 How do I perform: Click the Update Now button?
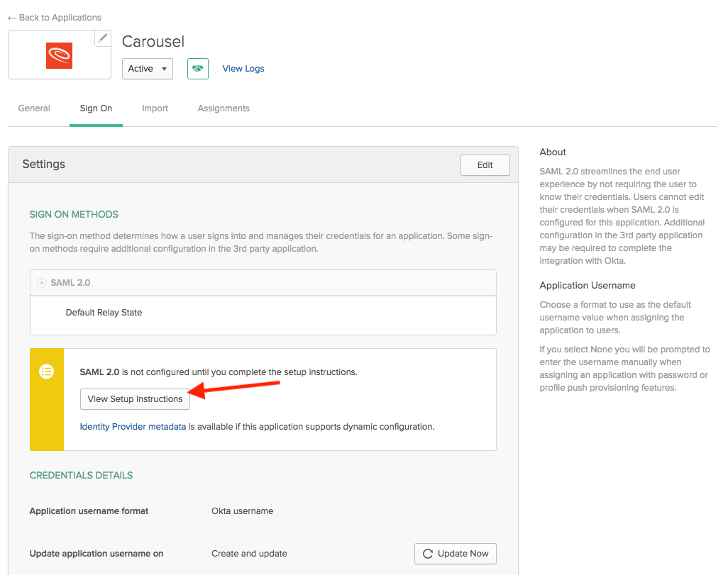[x=456, y=554]
